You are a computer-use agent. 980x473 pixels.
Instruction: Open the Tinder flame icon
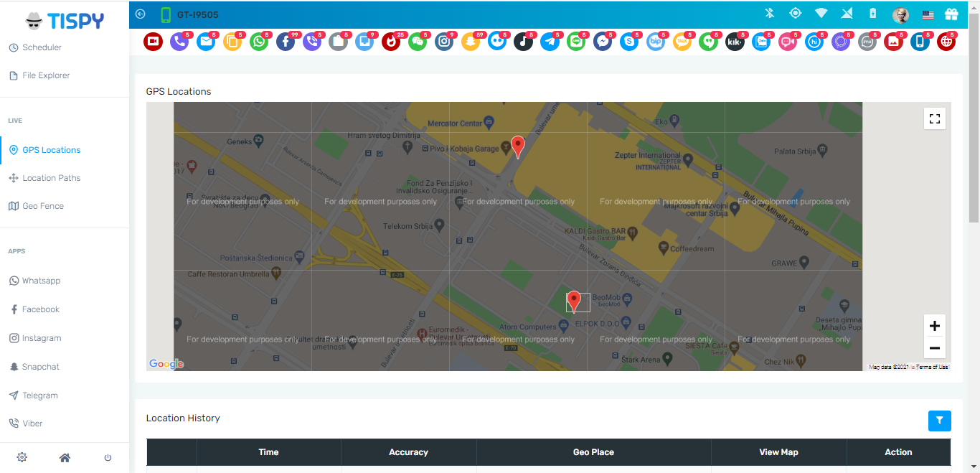click(391, 42)
